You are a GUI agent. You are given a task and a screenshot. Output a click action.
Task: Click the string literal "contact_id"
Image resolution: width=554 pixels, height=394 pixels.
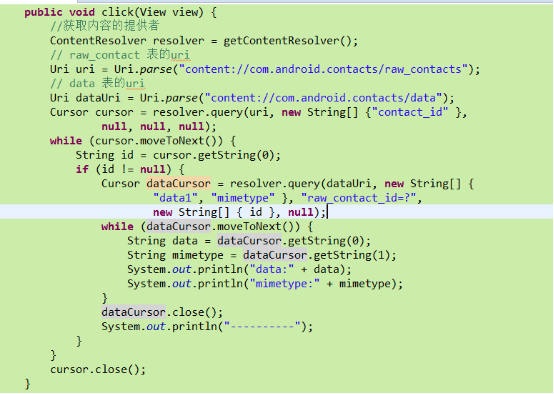pyautogui.click(x=410, y=112)
